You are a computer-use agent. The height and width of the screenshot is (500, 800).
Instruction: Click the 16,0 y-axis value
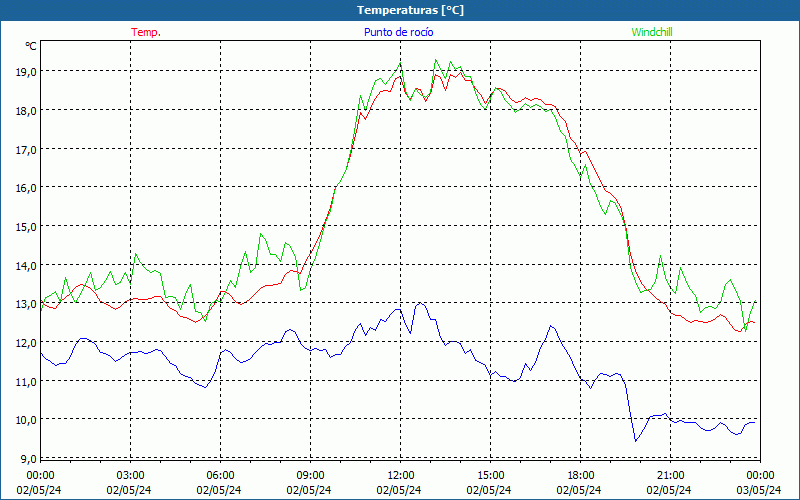(x=26, y=188)
